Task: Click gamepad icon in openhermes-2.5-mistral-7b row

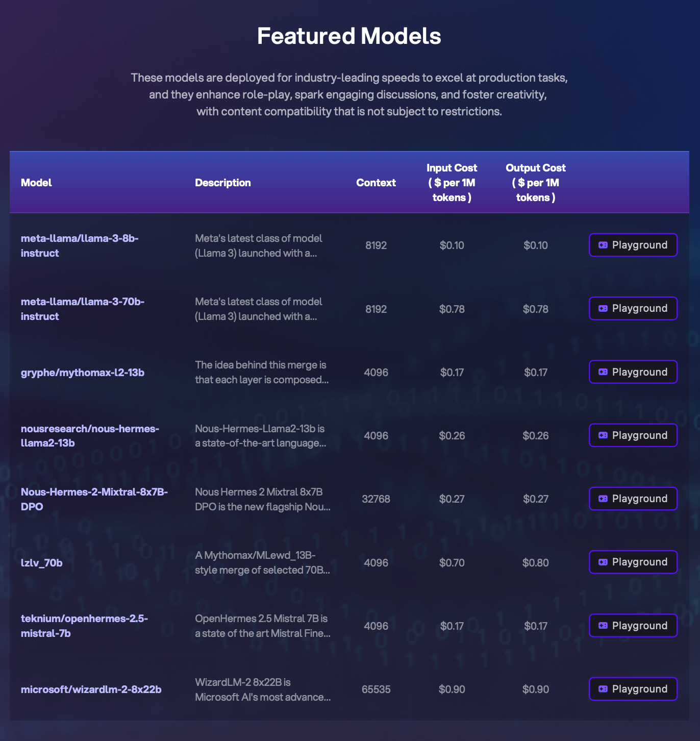Action: click(x=603, y=626)
